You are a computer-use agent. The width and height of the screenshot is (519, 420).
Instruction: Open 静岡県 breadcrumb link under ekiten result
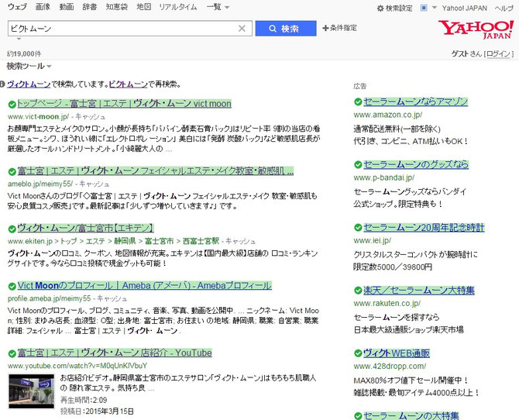(x=125, y=241)
